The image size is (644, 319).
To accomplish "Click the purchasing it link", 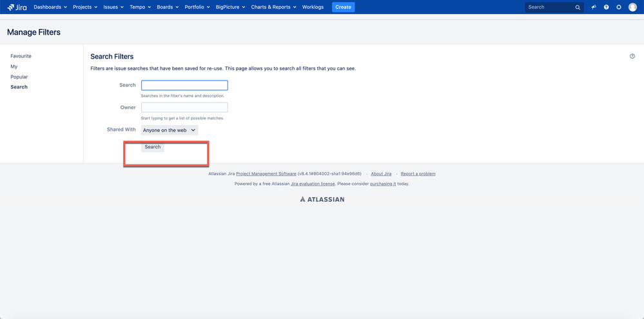I will pyautogui.click(x=383, y=184).
